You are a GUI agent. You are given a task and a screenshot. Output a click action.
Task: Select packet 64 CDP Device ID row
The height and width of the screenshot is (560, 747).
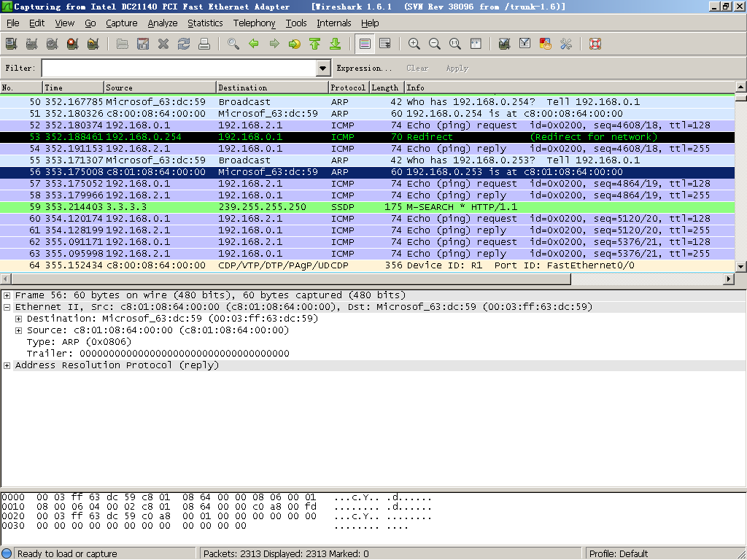[368, 265]
